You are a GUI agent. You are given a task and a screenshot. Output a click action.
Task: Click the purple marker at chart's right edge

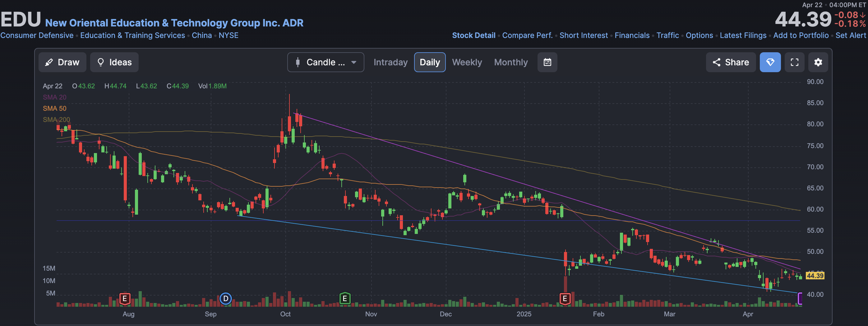800,298
